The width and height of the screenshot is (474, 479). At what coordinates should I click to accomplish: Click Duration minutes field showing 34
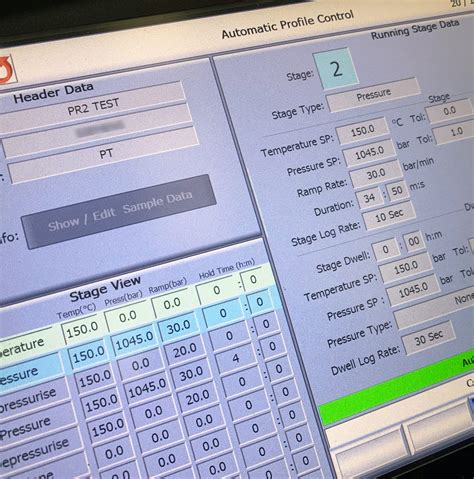click(369, 199)
